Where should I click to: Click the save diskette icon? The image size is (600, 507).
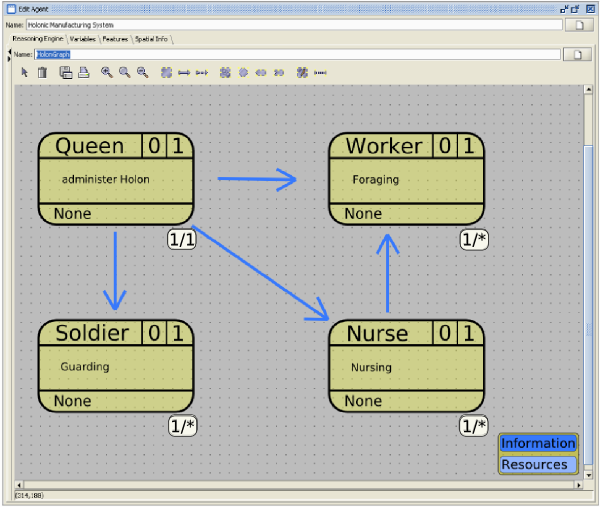(66, 72)
